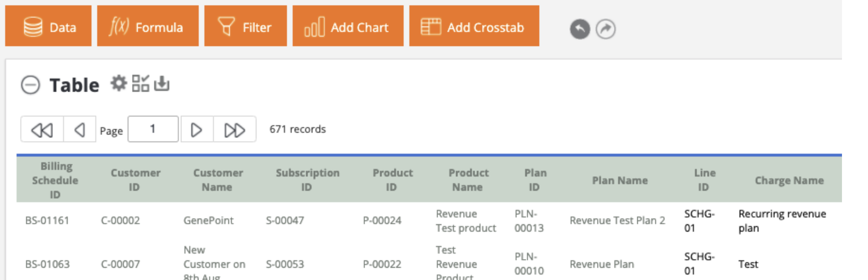Select cell P-00022

[382, 264]
